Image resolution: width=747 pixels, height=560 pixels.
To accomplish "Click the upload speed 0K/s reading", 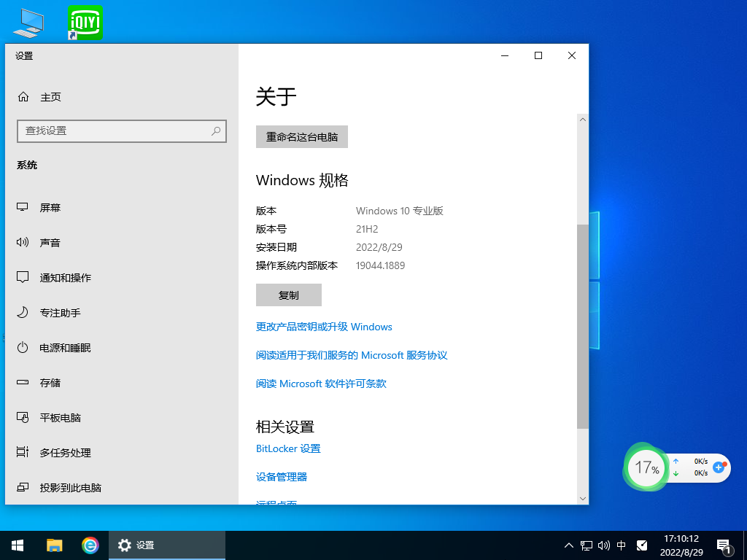I will click(701, 461).
